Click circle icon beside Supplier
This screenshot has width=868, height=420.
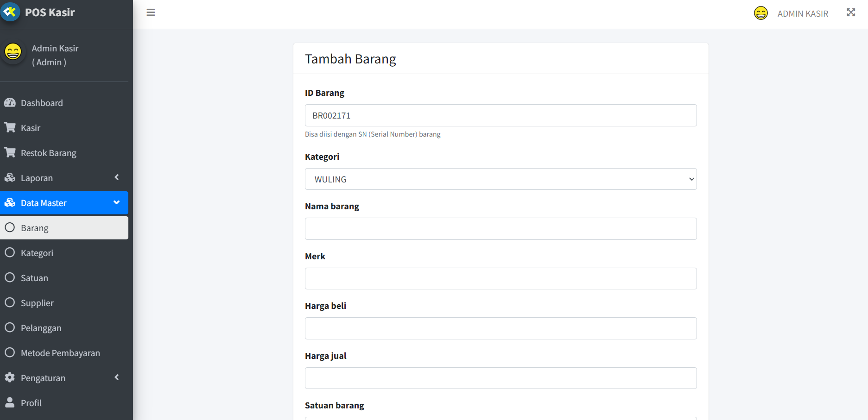[10, 302]
